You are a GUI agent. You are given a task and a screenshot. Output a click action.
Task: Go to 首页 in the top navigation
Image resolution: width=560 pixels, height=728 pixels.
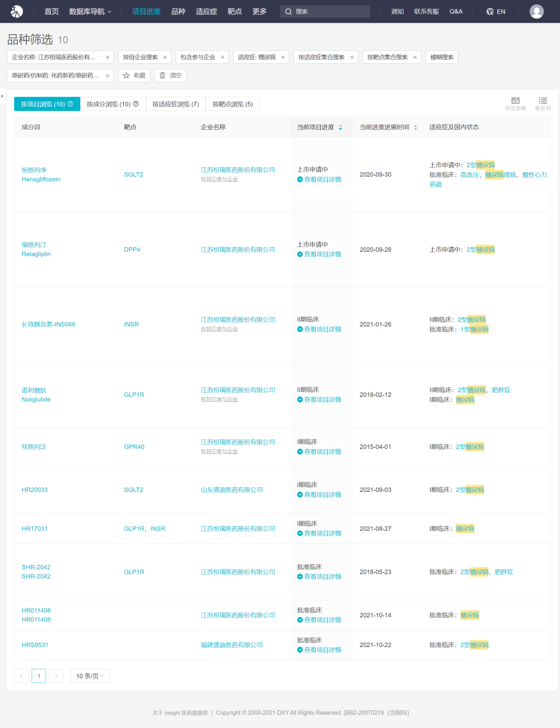coord(52,11)
